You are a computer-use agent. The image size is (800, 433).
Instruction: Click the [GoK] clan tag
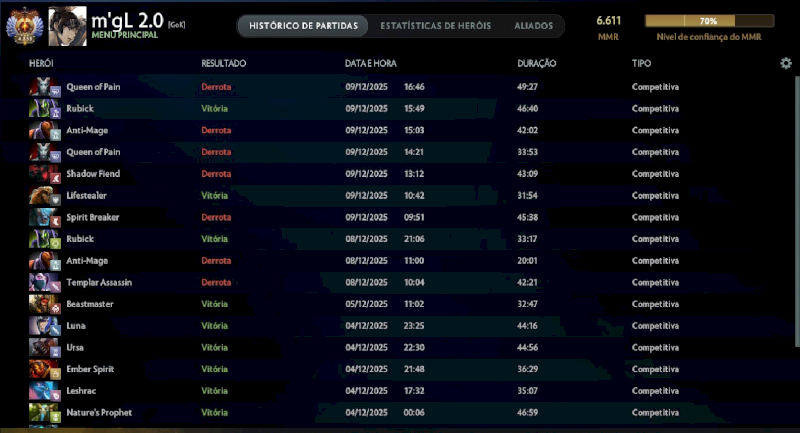[177, 25]
